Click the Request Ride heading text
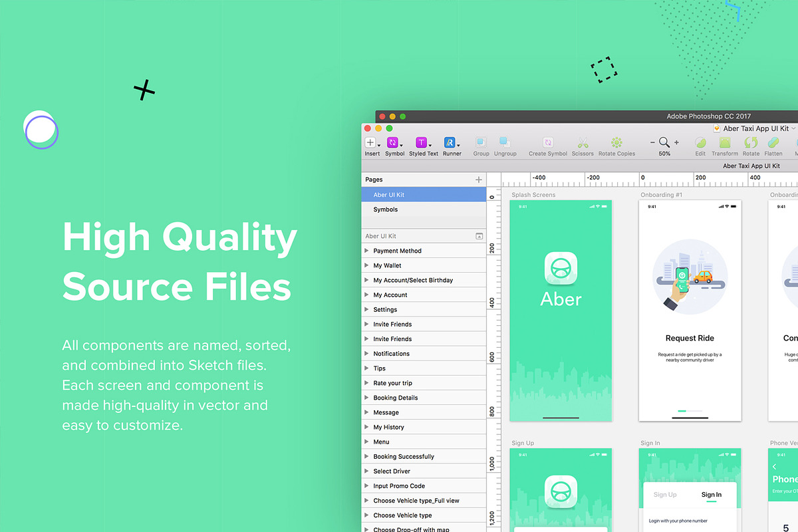Image resolution: width=798 pixels, height=532 pixels. 690,338
